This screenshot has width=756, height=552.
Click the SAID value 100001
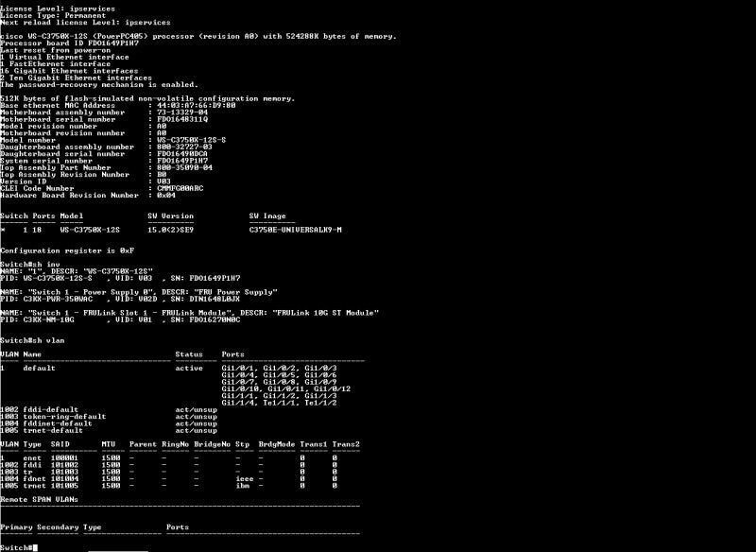pos(64,458)
